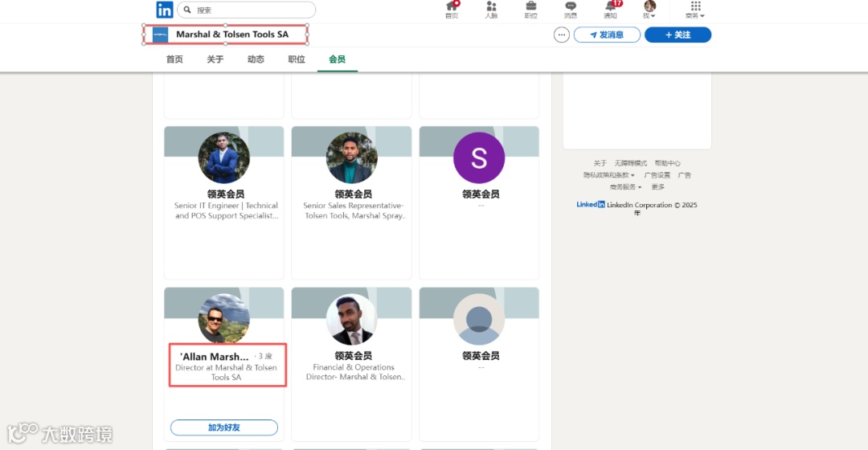Viewport: 868px width, 450px height.
Task: Open Jobs briefcase icon
Action: click(x=531, y=10)
